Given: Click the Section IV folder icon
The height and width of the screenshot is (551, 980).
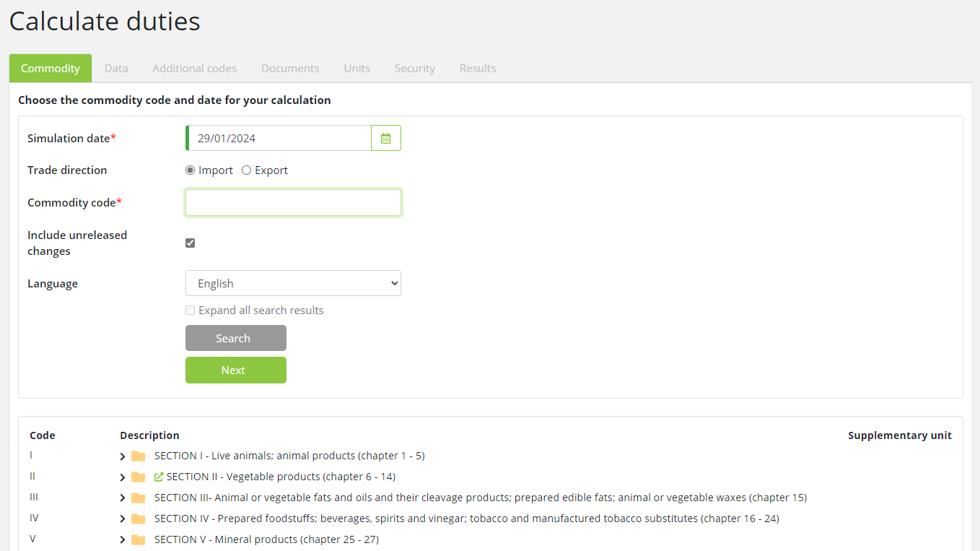Looking at the screenshot, I should (139, 519).
